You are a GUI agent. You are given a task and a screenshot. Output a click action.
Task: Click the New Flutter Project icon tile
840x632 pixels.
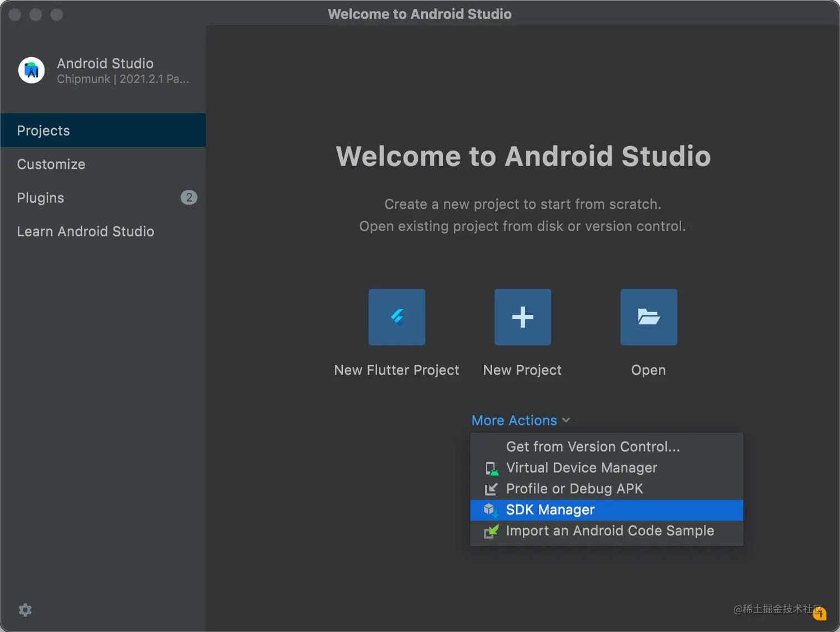click(x=397, y=317)
